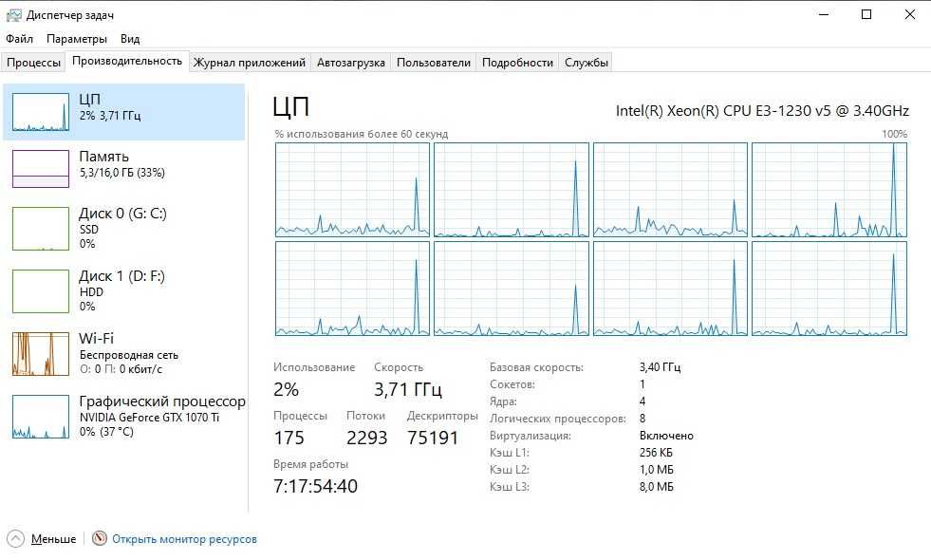Switch to the Службы tab

point(587,62)
